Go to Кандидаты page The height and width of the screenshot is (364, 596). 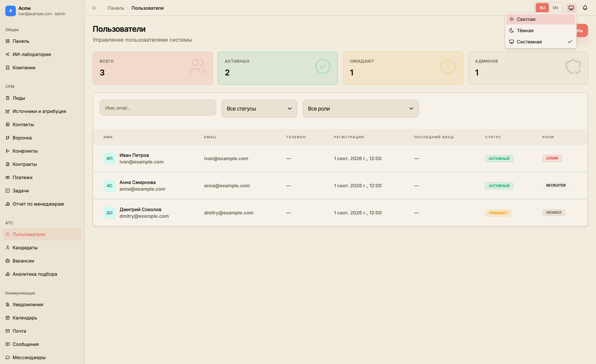42,248
